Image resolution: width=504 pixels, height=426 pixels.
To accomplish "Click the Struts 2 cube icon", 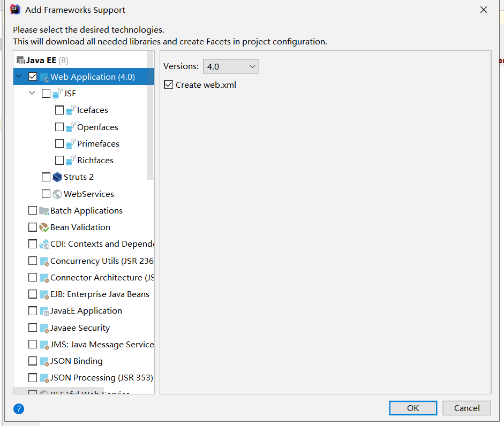I will coord(57,177).
